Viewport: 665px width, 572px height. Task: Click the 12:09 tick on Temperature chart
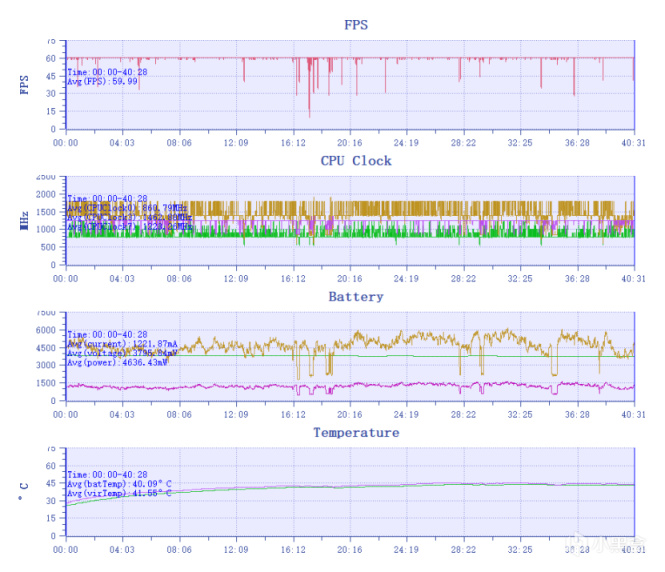click(x=236, y=550)
